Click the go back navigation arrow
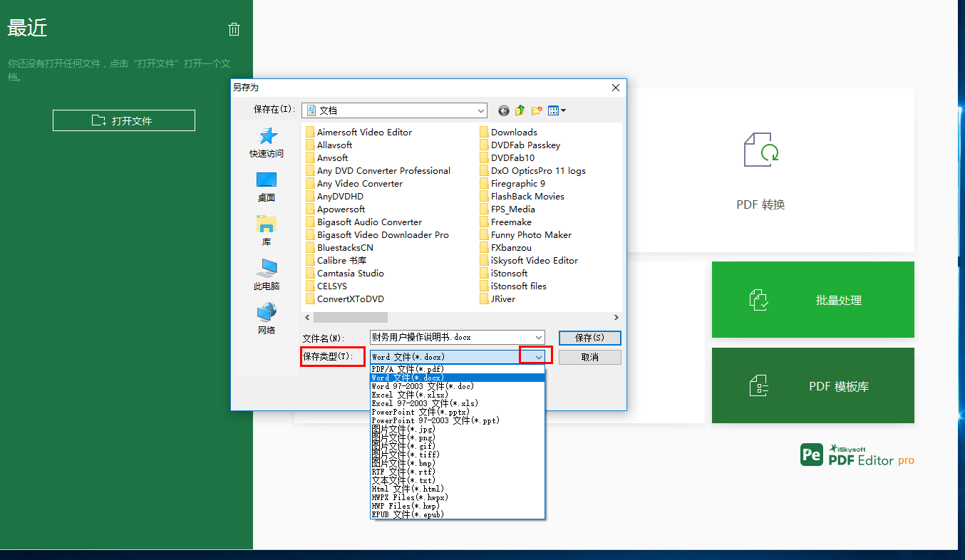This screenshot has width=965, height=560. pos(503,110)
